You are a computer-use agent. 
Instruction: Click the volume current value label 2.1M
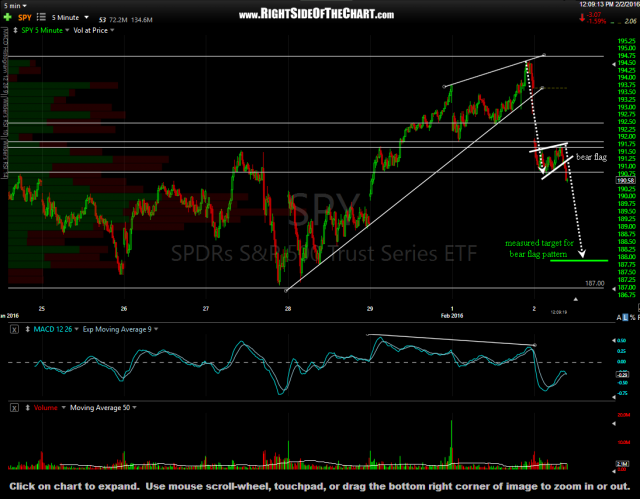coord(622,464)
